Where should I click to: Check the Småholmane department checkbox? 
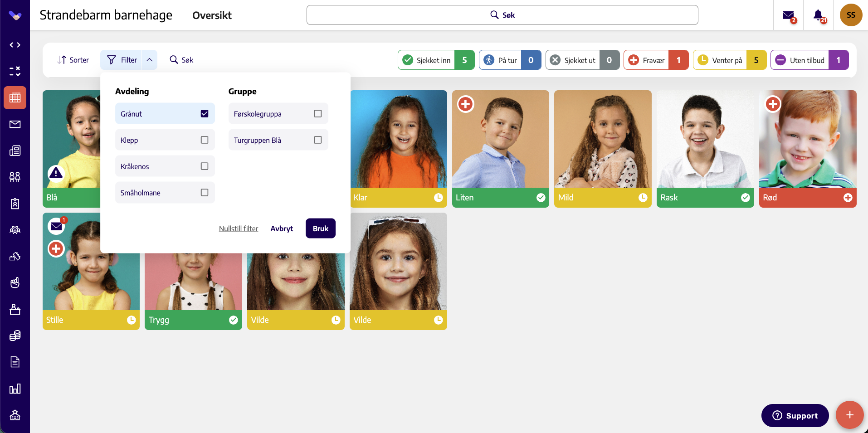205,193
